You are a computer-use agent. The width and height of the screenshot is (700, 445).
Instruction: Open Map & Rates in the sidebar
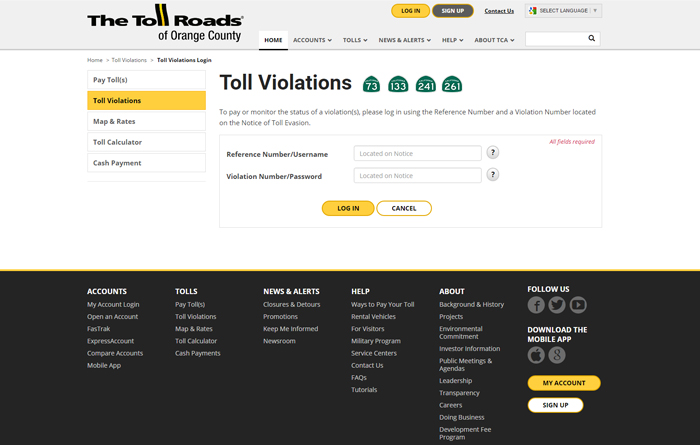[146, 121]
